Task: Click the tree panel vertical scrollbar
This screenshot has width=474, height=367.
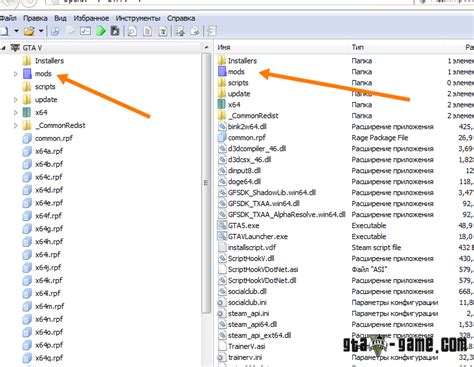Action: click(x=207, y=183)
